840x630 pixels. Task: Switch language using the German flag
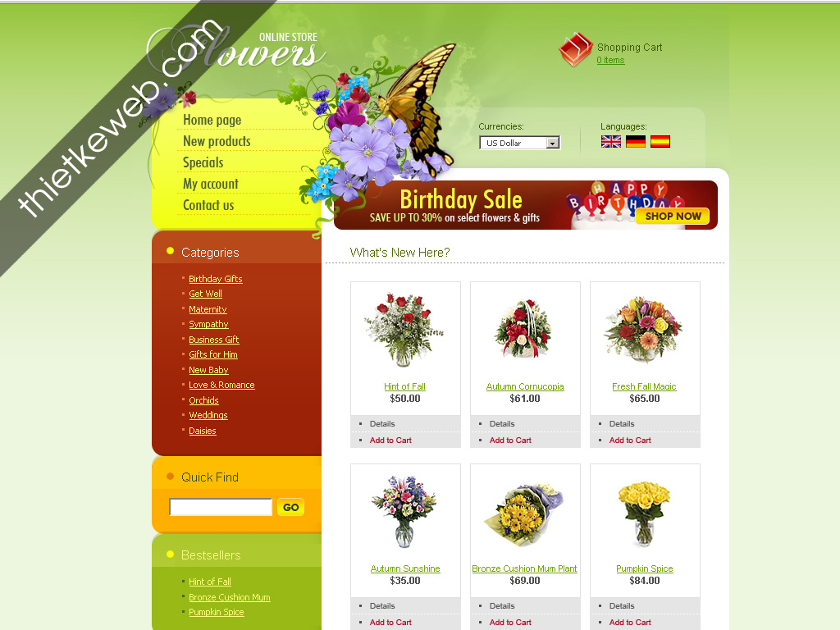point(636,141)
